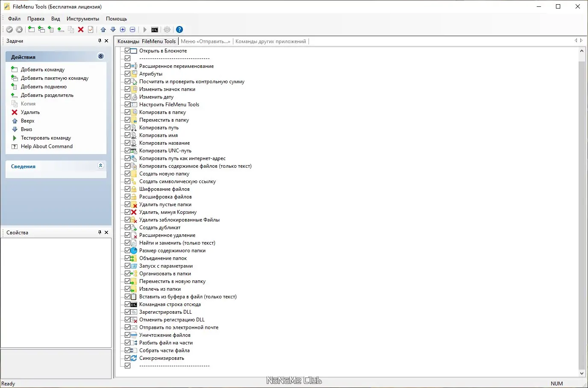This screenshot has width=588, height=388.
Task: Uncheck the Уничтожение файлов checkbox
Action: pyautogui.click(x=127, y=335)
